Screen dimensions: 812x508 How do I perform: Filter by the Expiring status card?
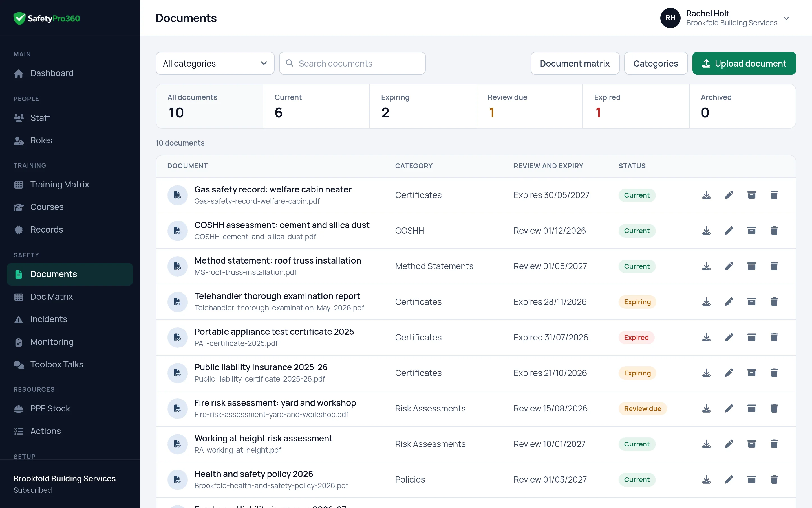click(423, 106)
